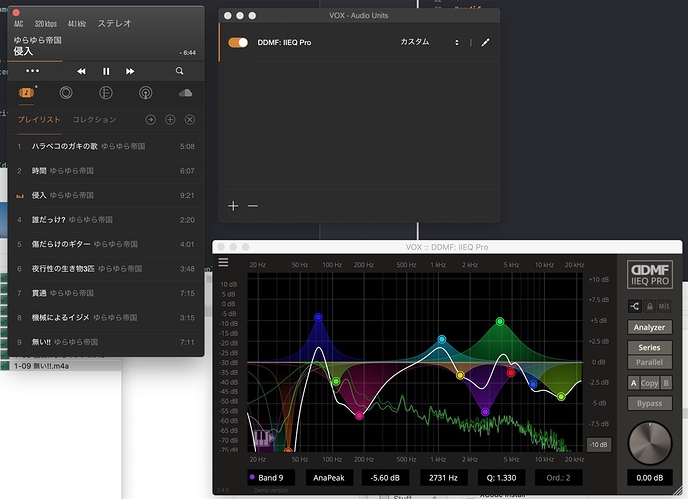Screen dimensions: 688x499
Task: Click the blue EQ band node near 80 Hz
Action: 319,317
